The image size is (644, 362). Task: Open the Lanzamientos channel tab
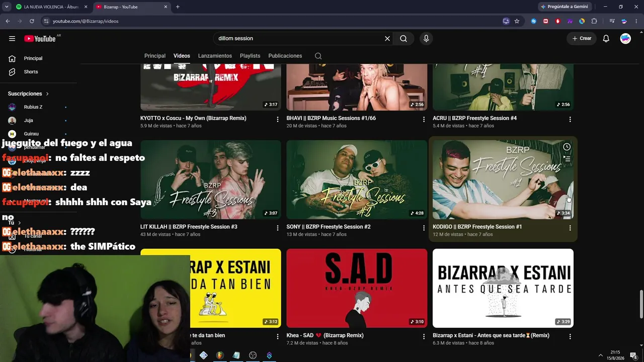[215, 56]
